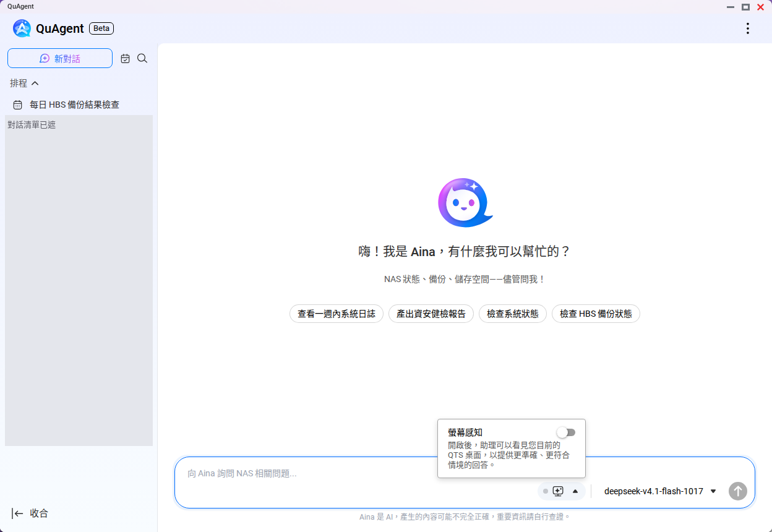
Task: Click calendar icon beside 每日 HBS 備份結果檢查
Action: 18,105
